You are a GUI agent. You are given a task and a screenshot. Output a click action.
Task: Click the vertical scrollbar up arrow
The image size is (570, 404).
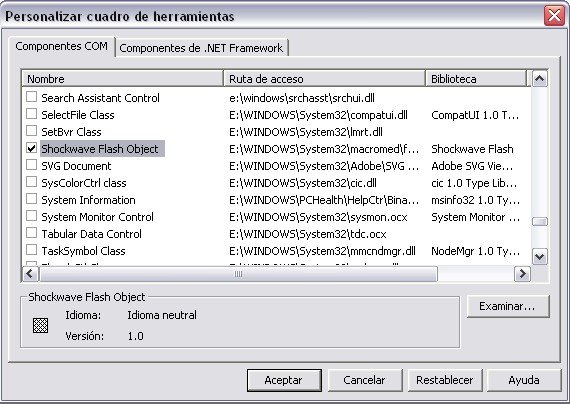coord(539,79)
